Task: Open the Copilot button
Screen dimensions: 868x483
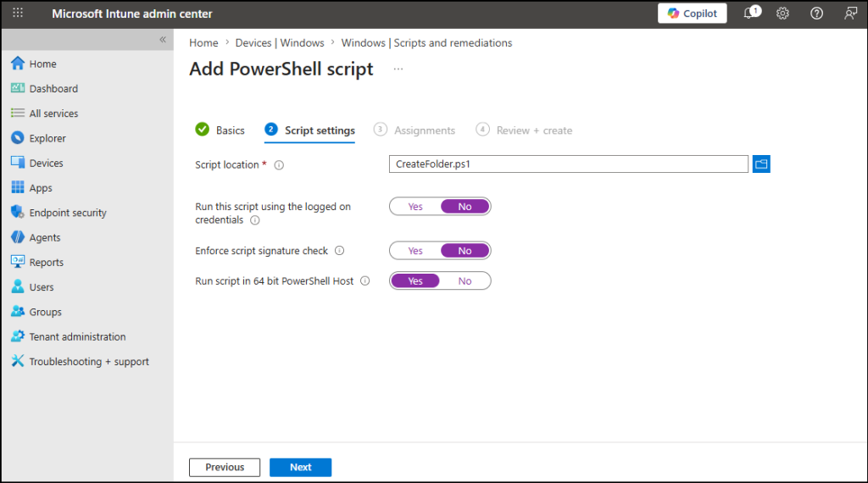Action: coord(692,14)
